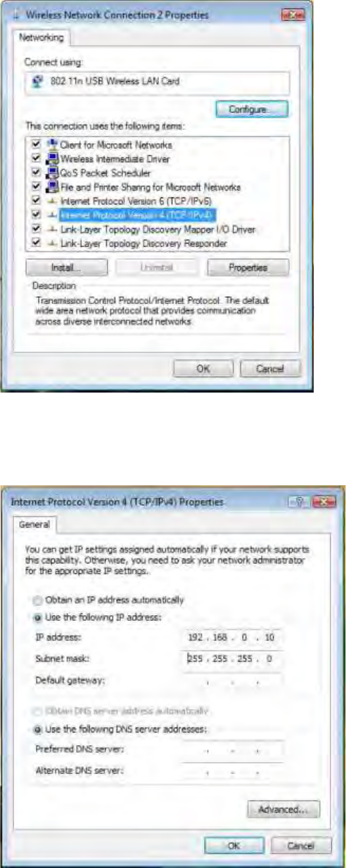This screenshot has width=346, height=868.
Task: Select File and Printer Sharing for Microsoft Networks
Action: [150, 187]
